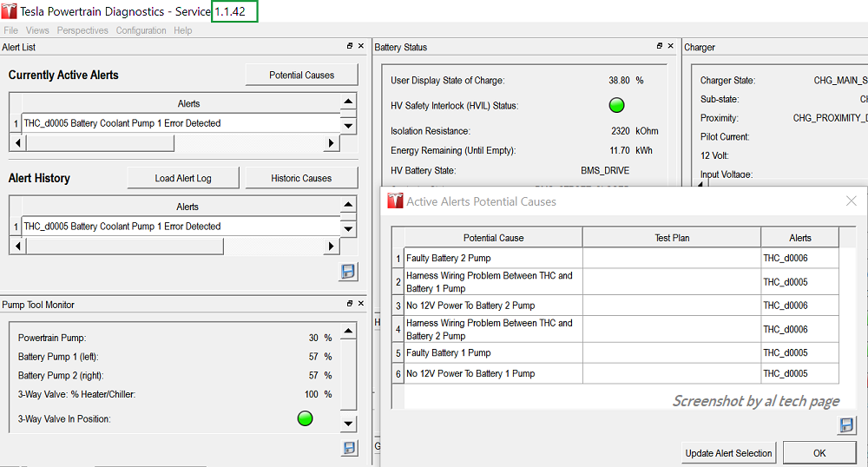Image resolution: width=868 pixels, height=467 pixels.
Task: Click the Potential Causes button
Action: coord(302,75)
